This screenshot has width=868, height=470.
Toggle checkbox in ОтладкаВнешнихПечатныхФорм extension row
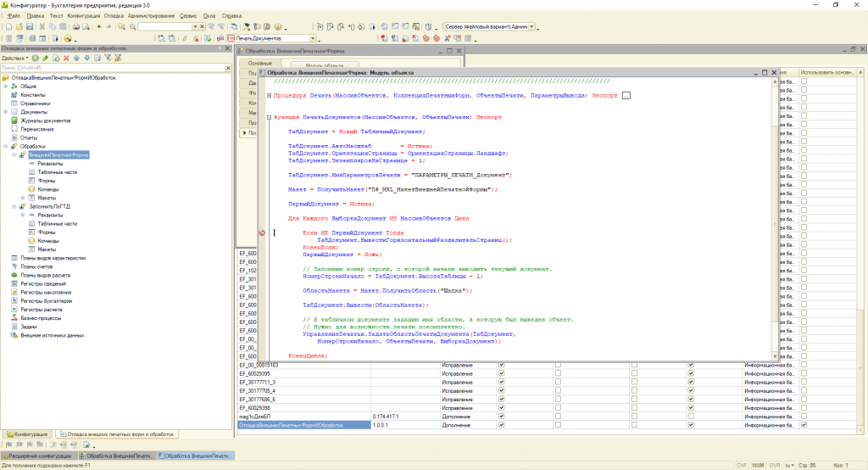tap(502, 425)
